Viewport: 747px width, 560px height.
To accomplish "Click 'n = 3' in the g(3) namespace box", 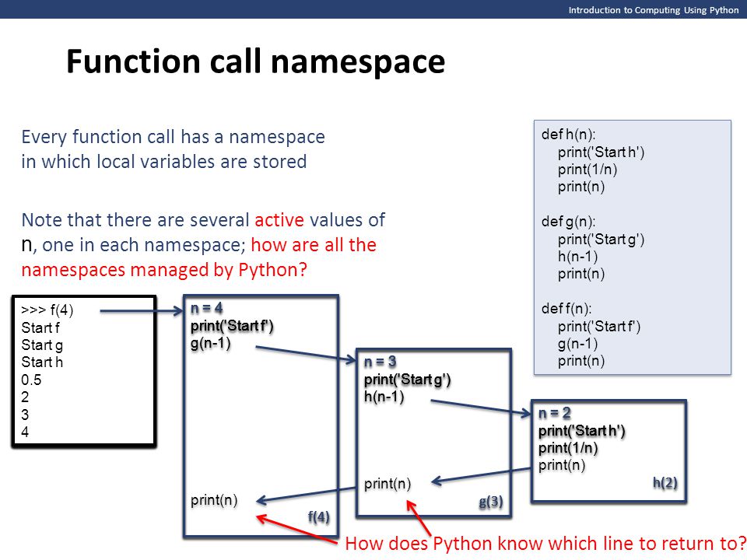I will pyautogui.click(x=381, y=362).
